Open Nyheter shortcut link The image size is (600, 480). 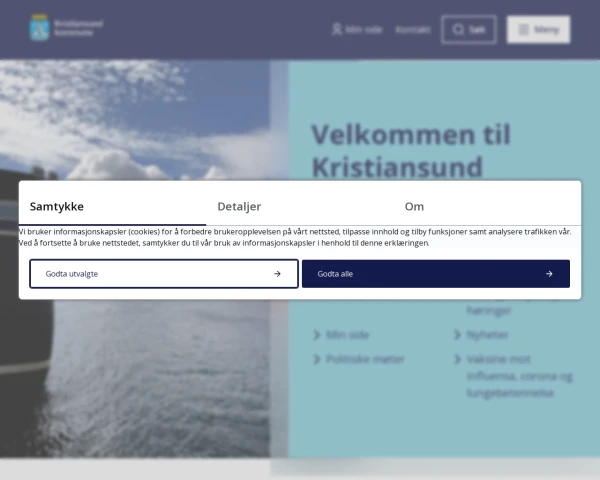pos(487,335)
